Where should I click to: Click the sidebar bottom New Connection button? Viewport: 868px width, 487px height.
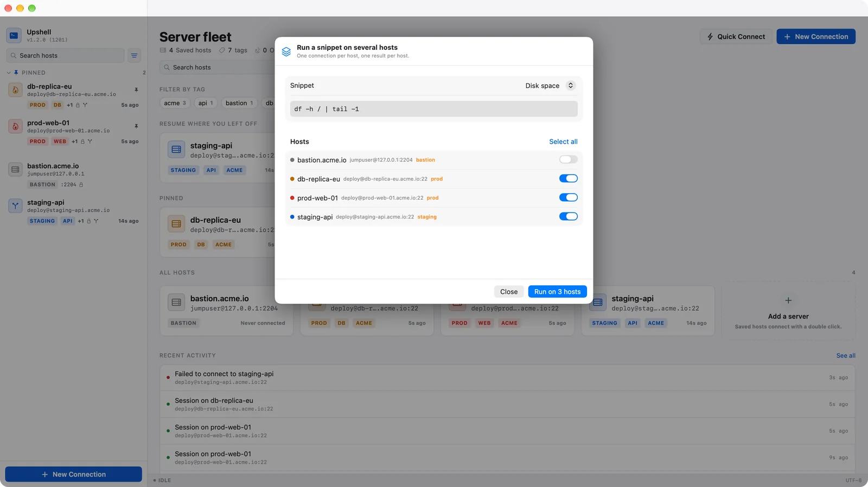[74, 474]
